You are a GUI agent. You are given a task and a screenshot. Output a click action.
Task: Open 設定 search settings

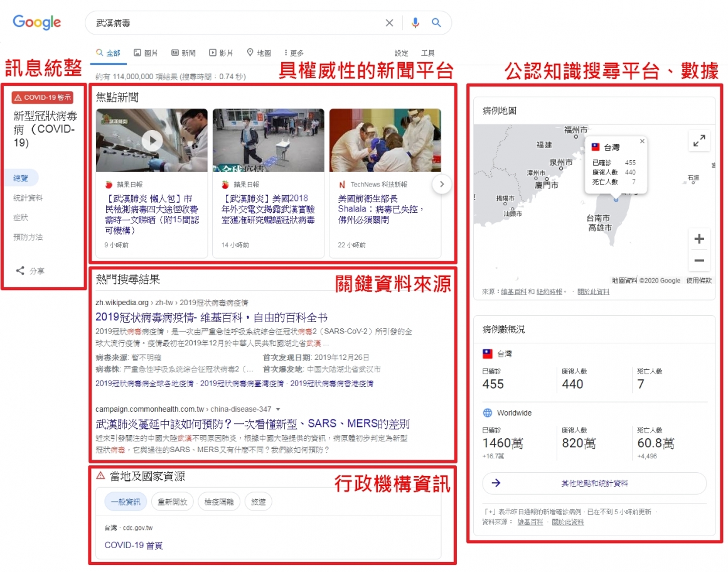coord(402,53)
